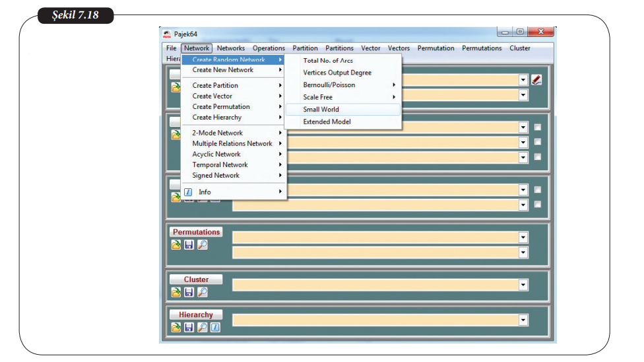This screenshot has height=362, width=644.
Task: Open the Operations menu
Action: coord(269,48)
